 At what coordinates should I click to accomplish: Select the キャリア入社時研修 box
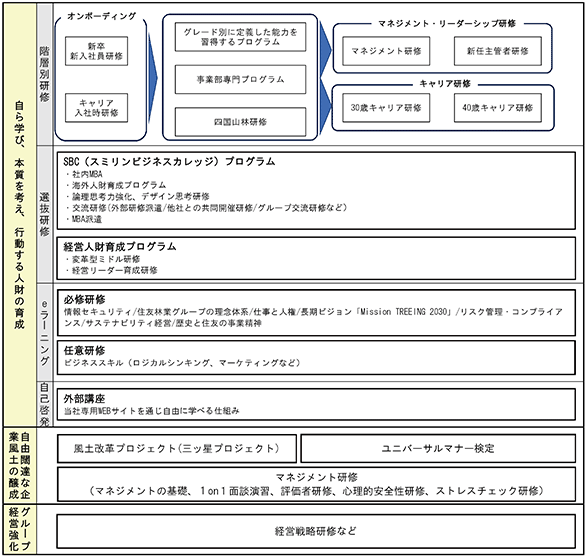pos(96,108)
